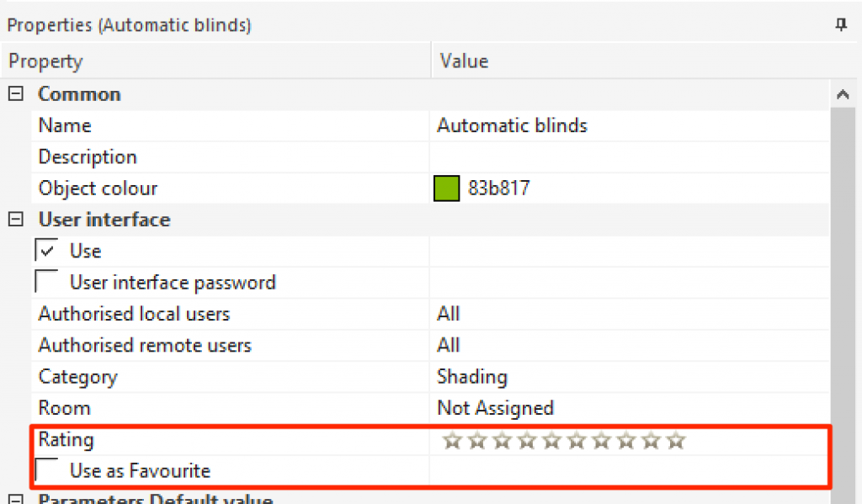Set rating to the seventh star

point(601,440)
